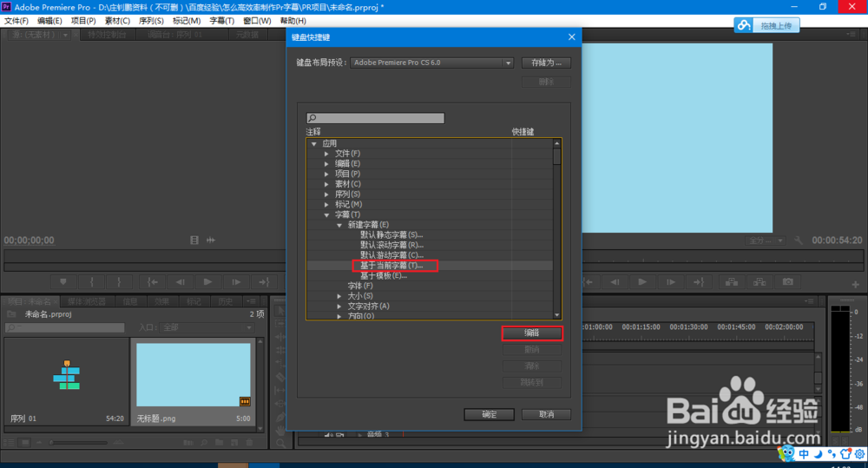Open IME skin shirt icon
868x468 pixels.
[845, 453]
